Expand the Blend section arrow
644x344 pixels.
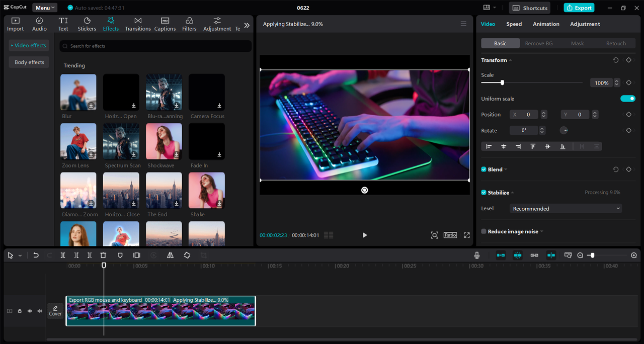506,169
